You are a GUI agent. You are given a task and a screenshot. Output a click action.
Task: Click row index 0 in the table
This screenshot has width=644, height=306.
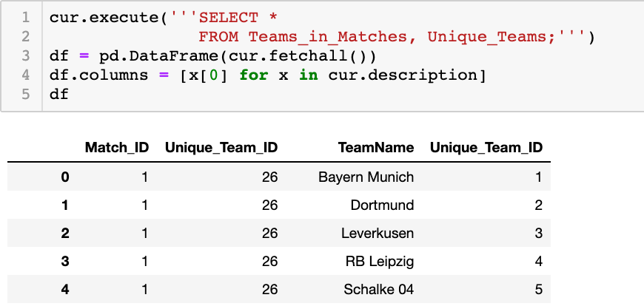click(65, 177)
